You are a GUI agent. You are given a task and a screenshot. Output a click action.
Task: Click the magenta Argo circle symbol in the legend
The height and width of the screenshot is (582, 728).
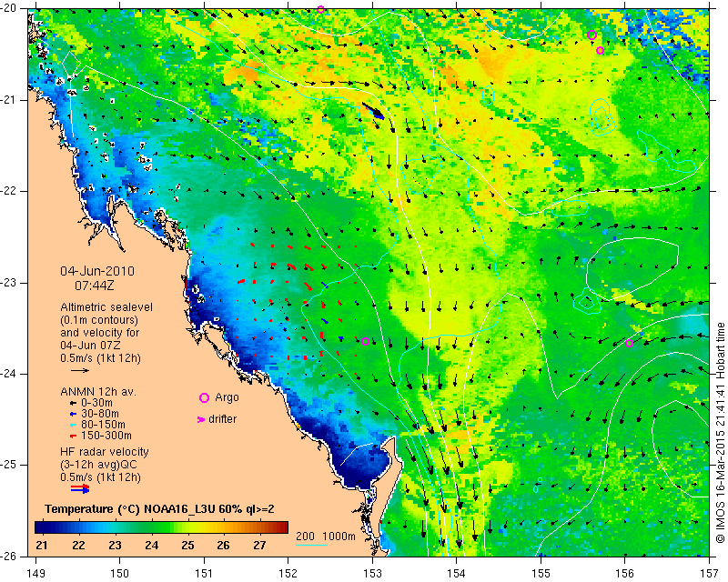204,397
